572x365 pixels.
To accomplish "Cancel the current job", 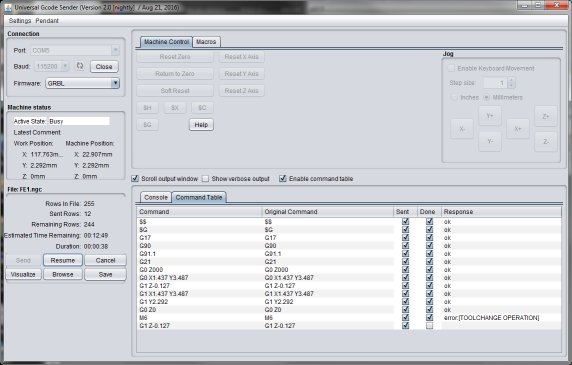I will [x=105, y=260].
